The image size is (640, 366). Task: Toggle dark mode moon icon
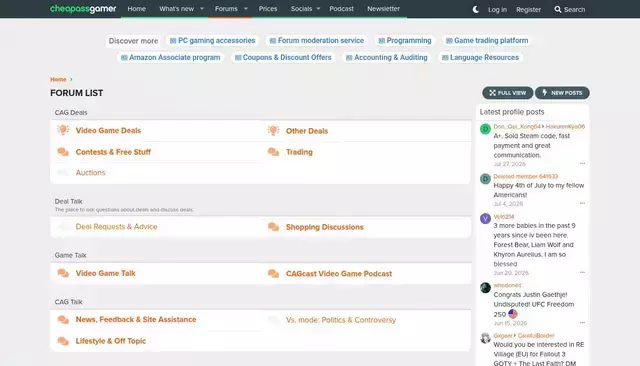476,9
